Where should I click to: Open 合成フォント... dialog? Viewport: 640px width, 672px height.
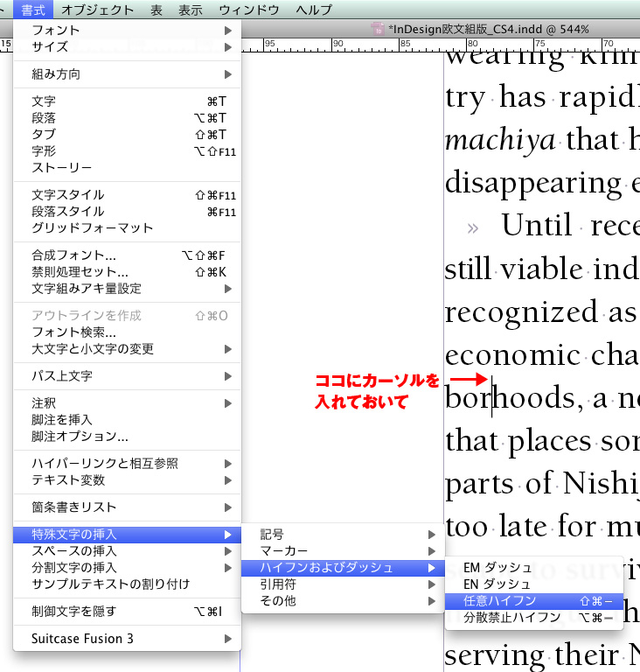(x=127, y=255)
